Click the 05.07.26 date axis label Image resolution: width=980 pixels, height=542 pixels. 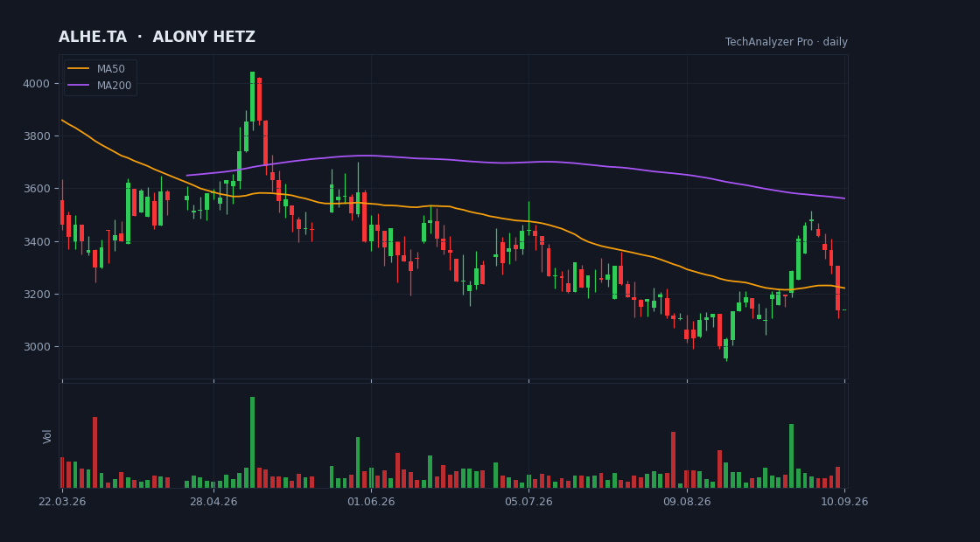click(x=528, y=502)
